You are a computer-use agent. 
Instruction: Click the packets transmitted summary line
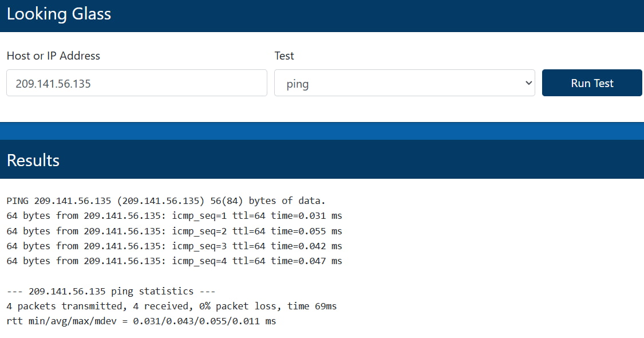click(171, 306)
